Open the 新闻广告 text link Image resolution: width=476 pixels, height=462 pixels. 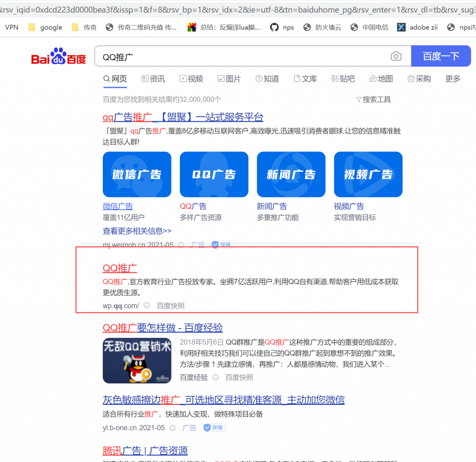click(271, 206)
